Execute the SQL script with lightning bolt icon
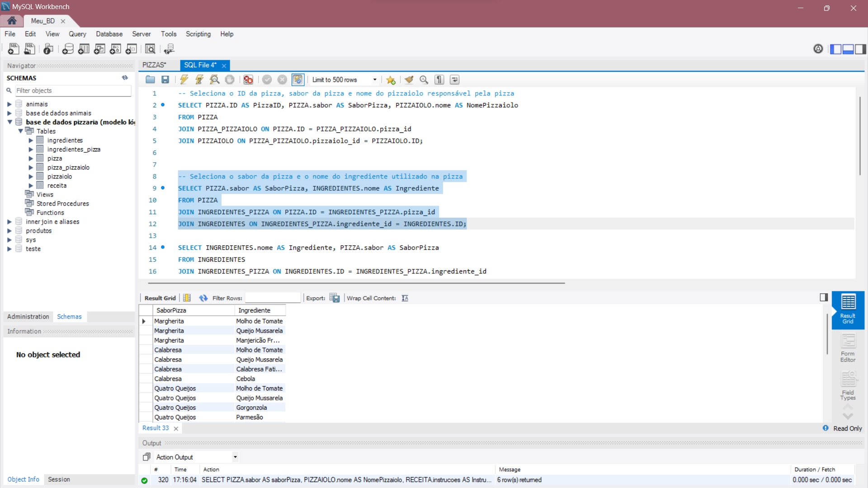 click(x=184, y=80)
